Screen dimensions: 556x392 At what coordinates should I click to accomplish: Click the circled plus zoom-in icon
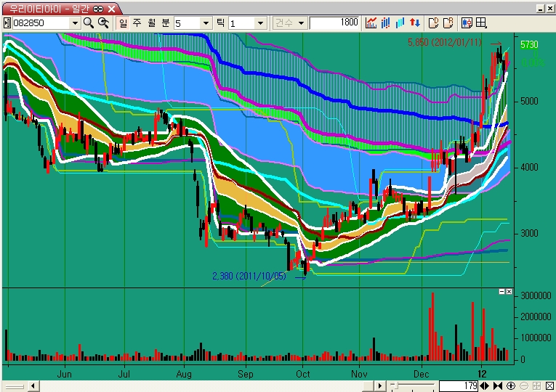(x=511, y=385)
